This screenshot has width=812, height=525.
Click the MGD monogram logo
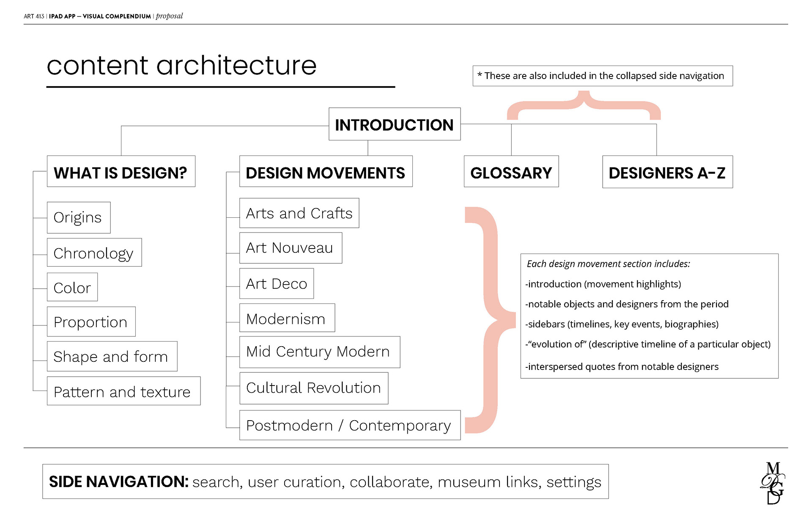pos(773,483)
